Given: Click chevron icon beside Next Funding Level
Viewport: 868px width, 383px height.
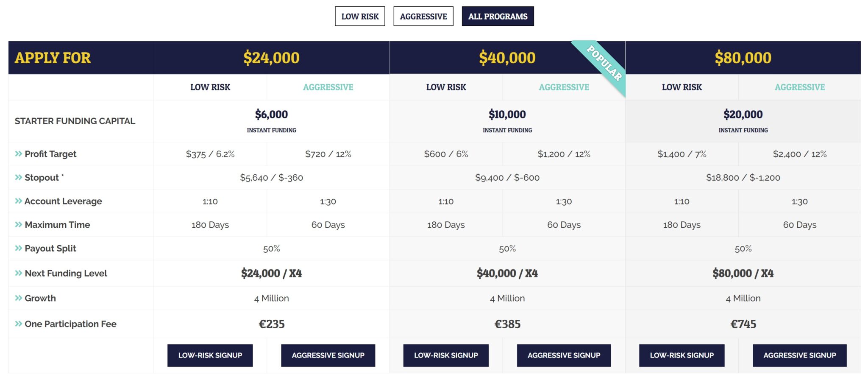Looking at the screenshot, I should (18, 273).
